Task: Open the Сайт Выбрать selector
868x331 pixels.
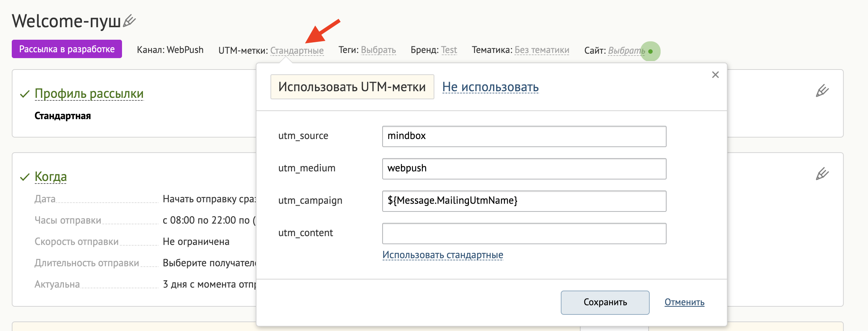Action: [626, 50]
